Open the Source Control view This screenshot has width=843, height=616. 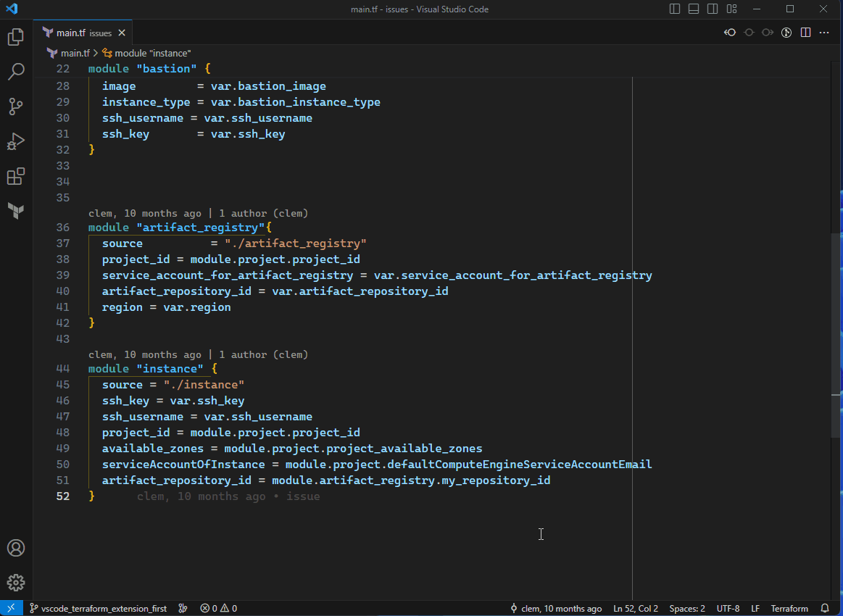[16, 106]
